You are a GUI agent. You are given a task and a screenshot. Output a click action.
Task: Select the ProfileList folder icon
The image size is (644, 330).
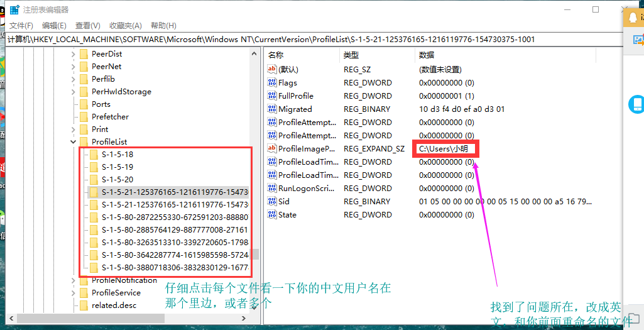(x=84, y=142)
